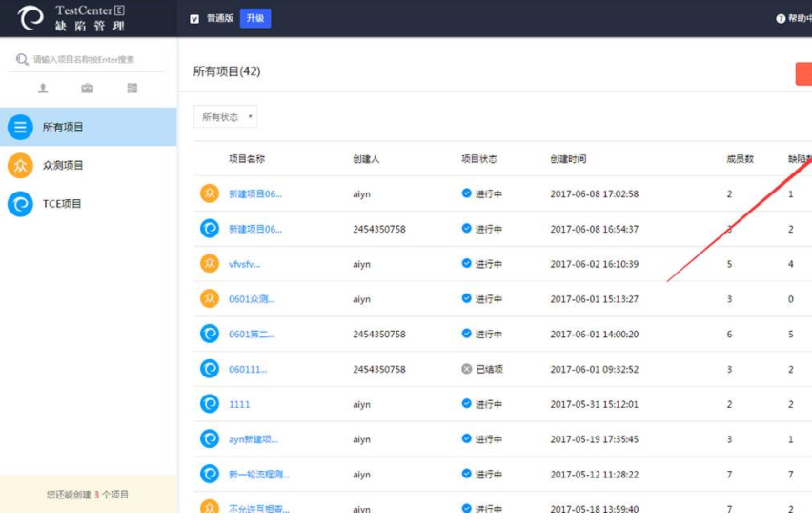Click orange project icon in 17:02:58 row
This screenshot has width=812, height=528.
click(210, 193)
